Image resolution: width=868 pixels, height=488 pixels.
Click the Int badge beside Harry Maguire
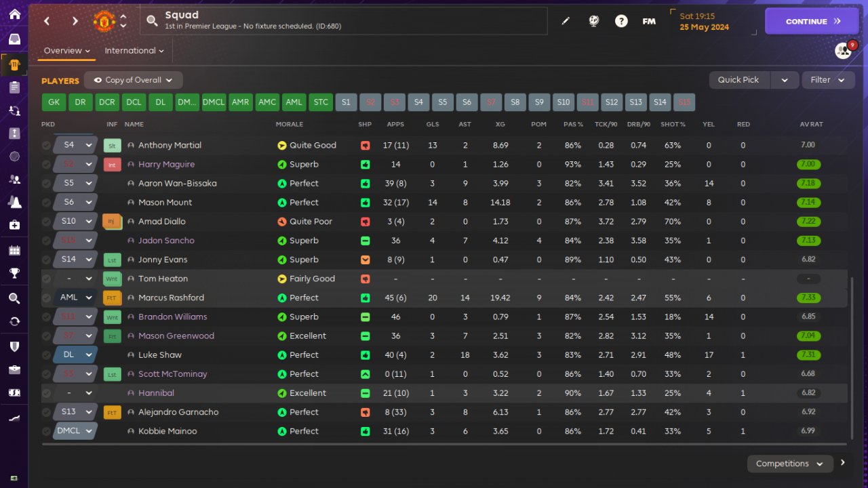112,165
